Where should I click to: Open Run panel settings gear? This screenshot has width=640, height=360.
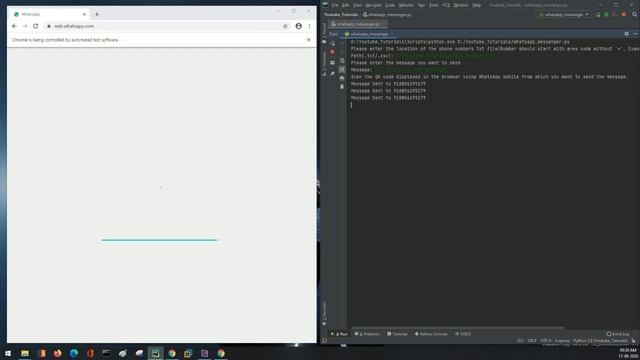click(627, 34)
